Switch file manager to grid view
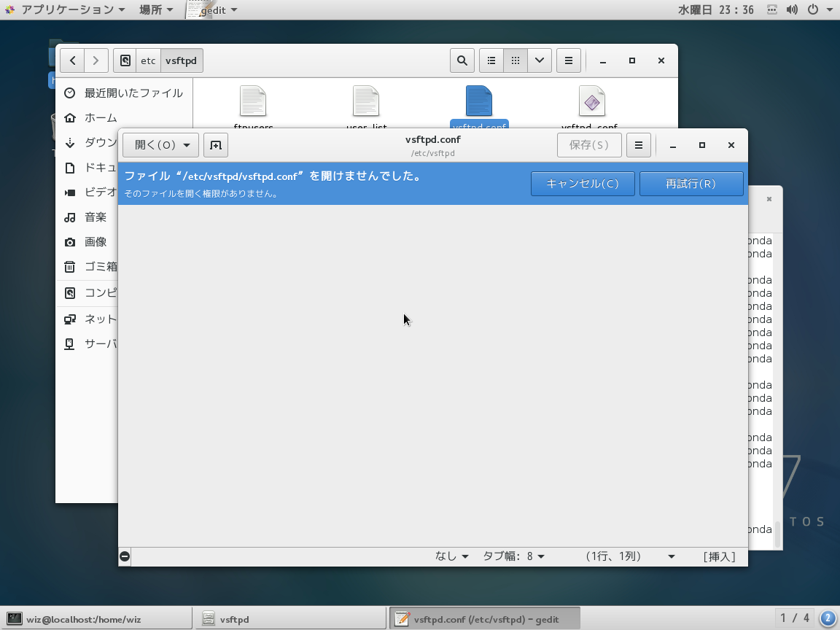The width and height of the screenshot is (840, 630). [516, 61]
